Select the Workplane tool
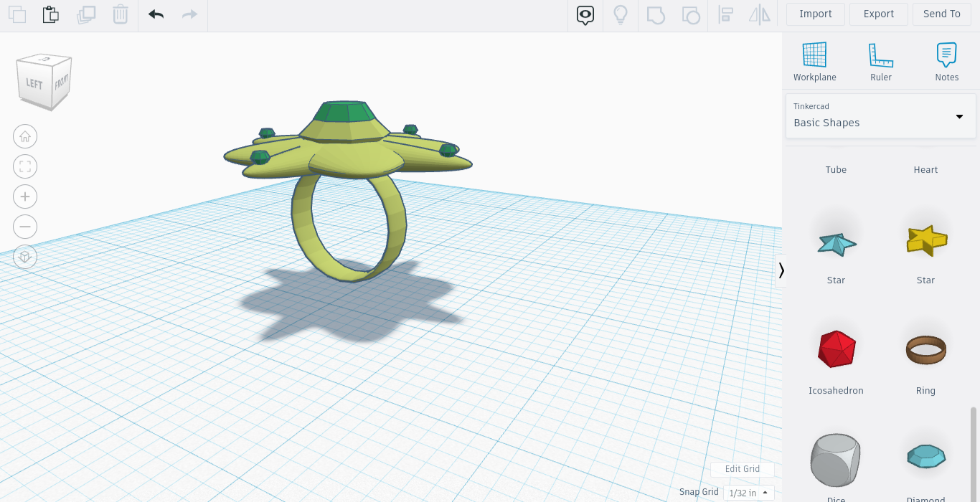 [x=815, y=62]
